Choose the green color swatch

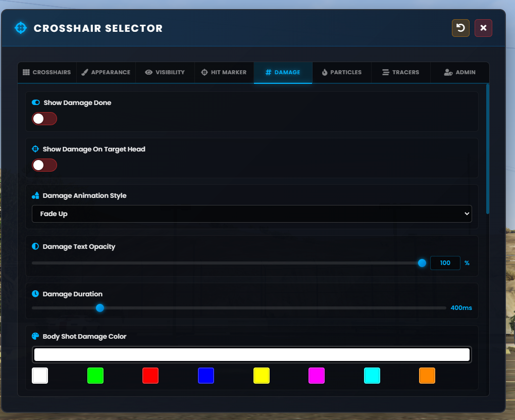click(95, 376)
